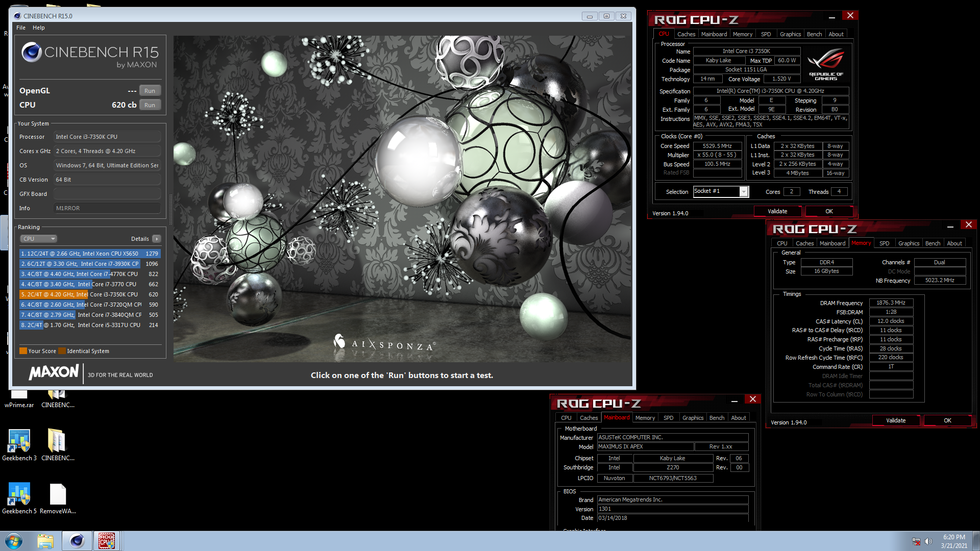Screen dimensions: 980x551
Task: Switch to Memory tab in top CPU-Z window
Action: 742,34
